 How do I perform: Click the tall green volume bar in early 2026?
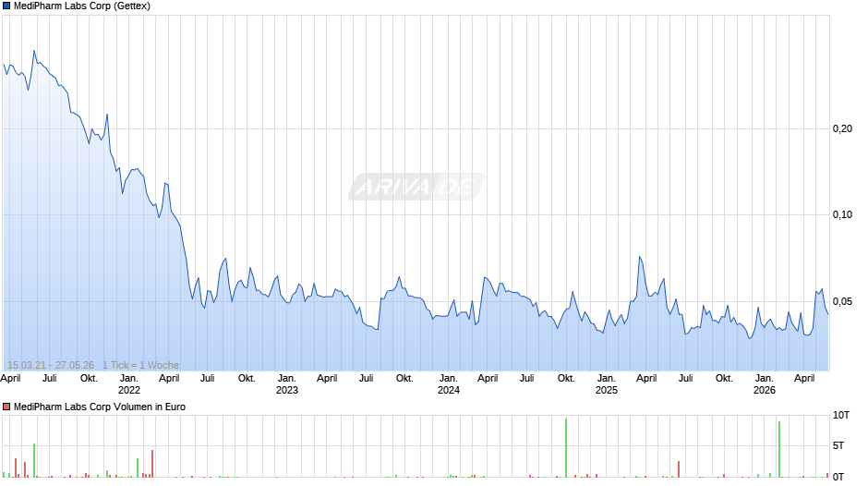tap(778, 449)
